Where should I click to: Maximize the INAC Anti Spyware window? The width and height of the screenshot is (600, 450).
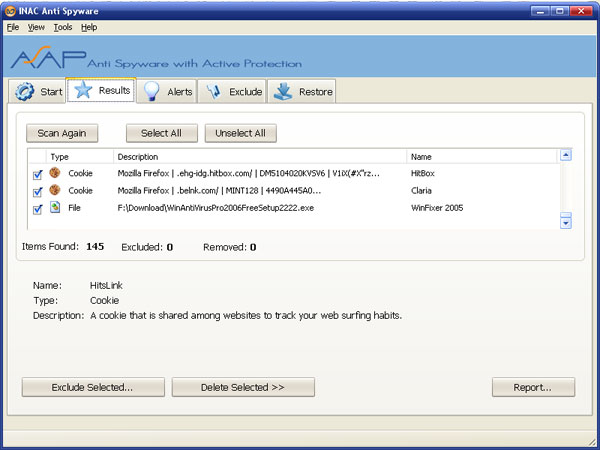560,11
